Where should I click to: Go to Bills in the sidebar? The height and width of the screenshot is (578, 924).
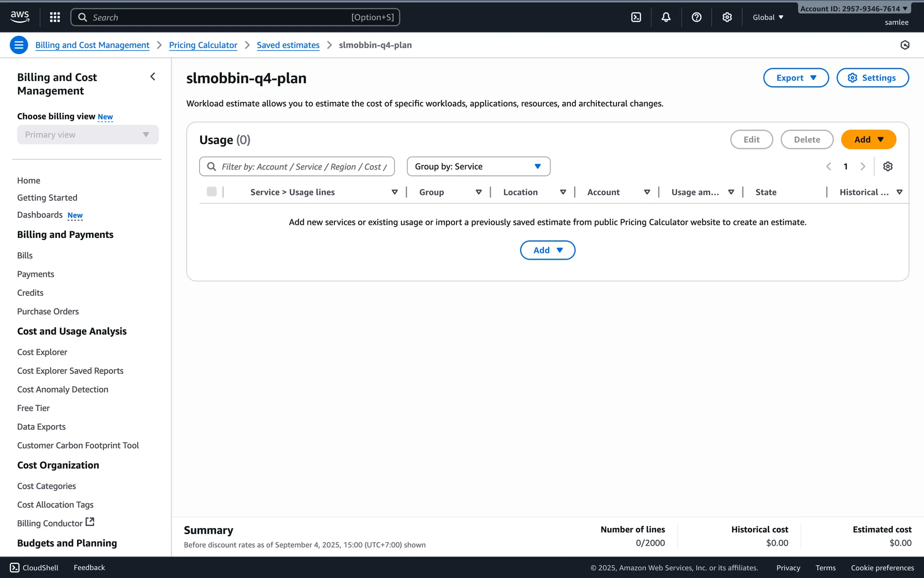[25, 256]
